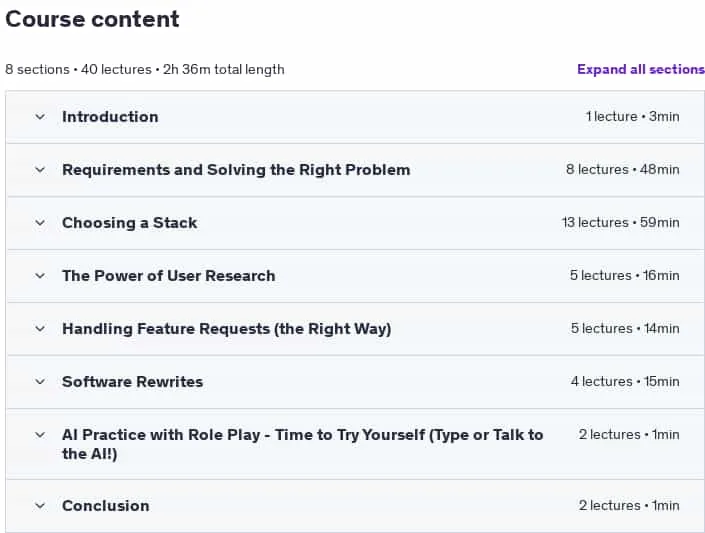Image resolution: width=705 pixels, height=533 pixels.
Task: Click chevron for AI Practice with Role Play
Action: (40, 435)
